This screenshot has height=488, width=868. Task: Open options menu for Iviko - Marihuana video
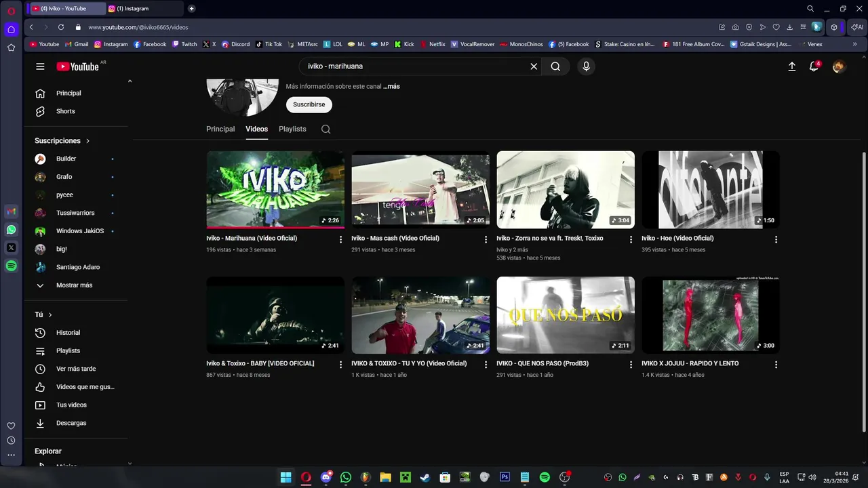340,239
